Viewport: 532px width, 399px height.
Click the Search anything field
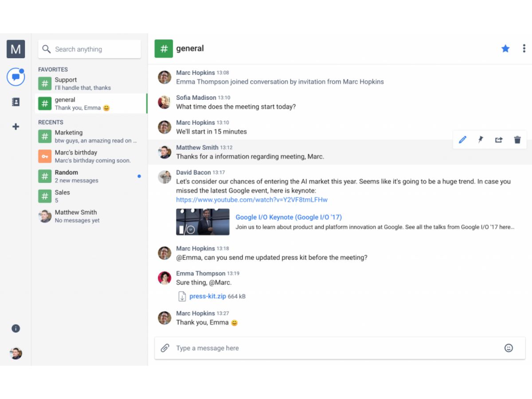[90, 49]
